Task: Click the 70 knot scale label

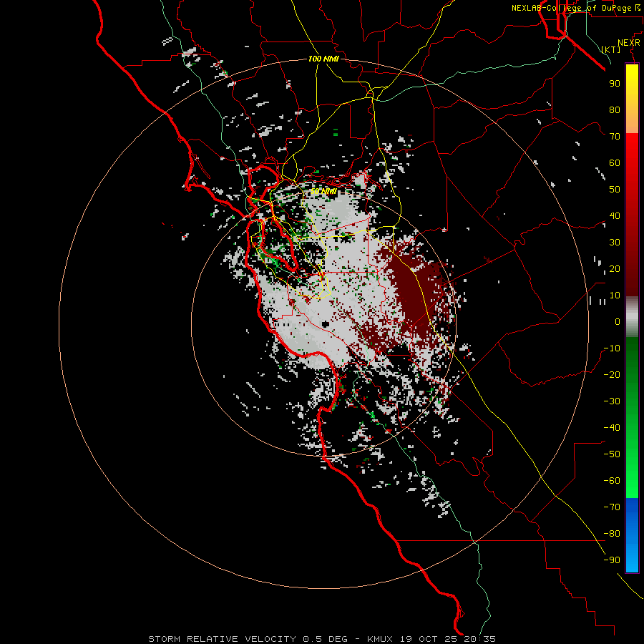Action: pyautogui.click(x=615, y=137)
